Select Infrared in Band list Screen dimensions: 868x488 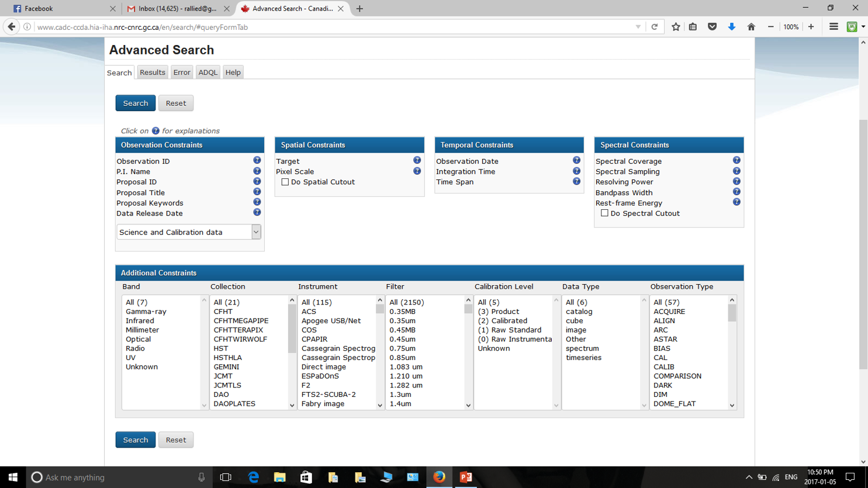coord(140,321)
